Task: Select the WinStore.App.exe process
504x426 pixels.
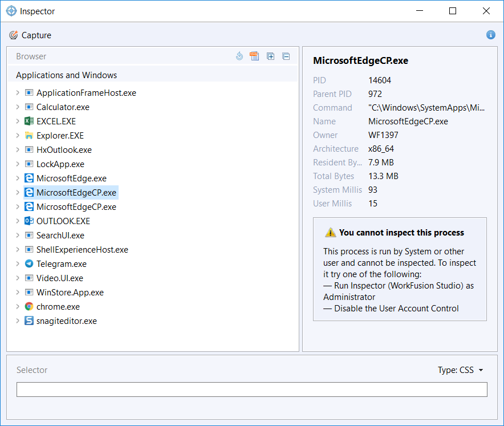Action: click(70, 292)
